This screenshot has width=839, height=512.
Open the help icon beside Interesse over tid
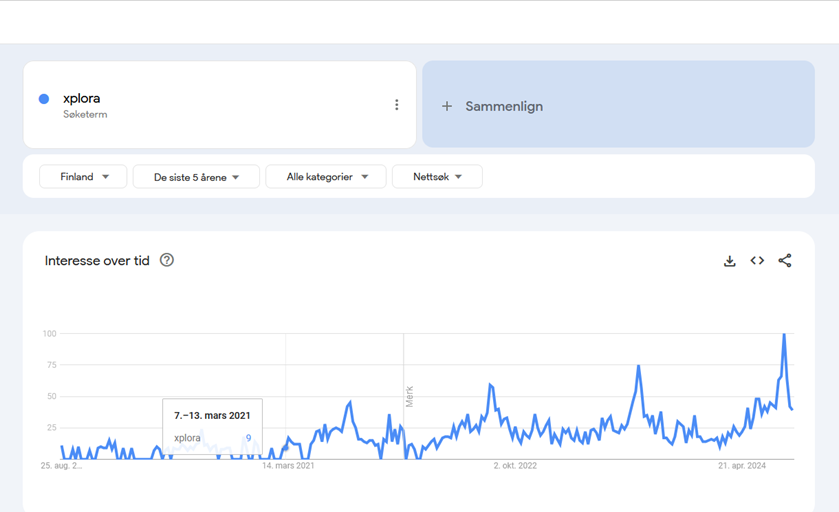tap(167, 260)
